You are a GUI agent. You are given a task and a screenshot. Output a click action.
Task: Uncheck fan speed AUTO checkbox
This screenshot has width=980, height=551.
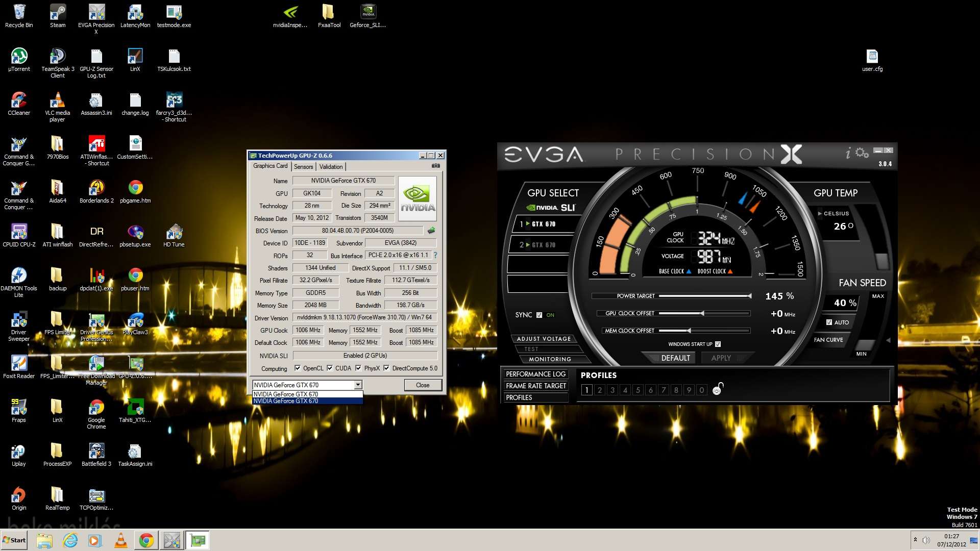click(x=829, y=322)
